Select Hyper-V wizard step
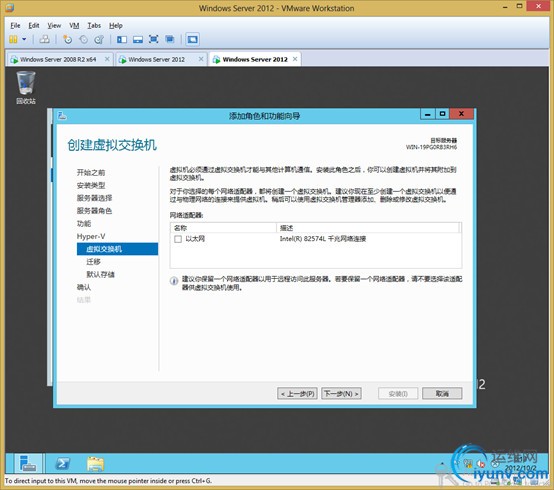The height and width of the screenshot is (490, 554). pyautogui.click(x=91, y=236)
